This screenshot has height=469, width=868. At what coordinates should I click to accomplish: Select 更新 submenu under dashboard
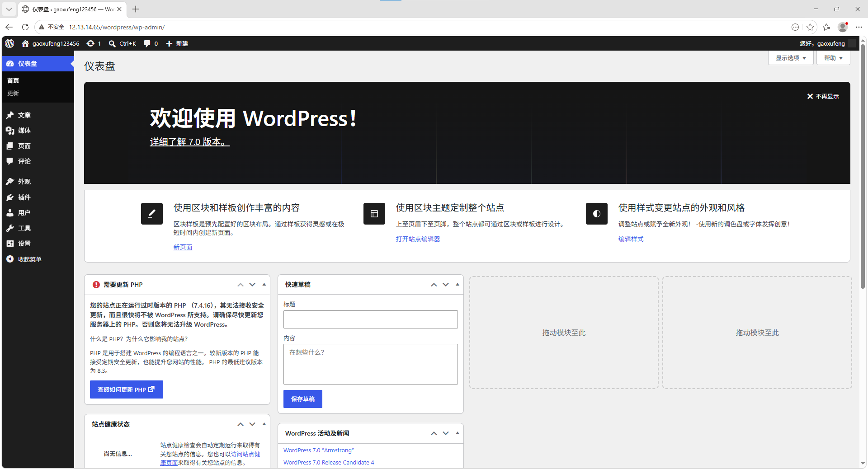click(13, 93)
